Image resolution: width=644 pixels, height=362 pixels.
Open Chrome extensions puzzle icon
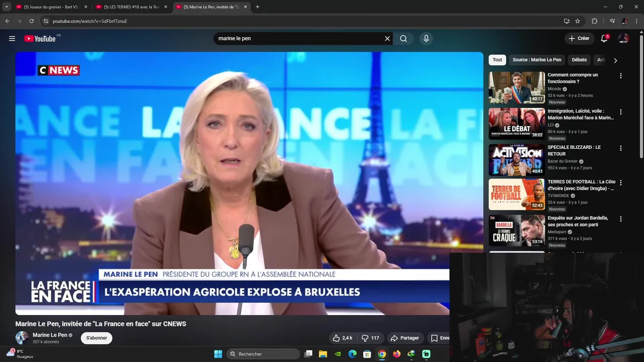[x=594, y=21]
